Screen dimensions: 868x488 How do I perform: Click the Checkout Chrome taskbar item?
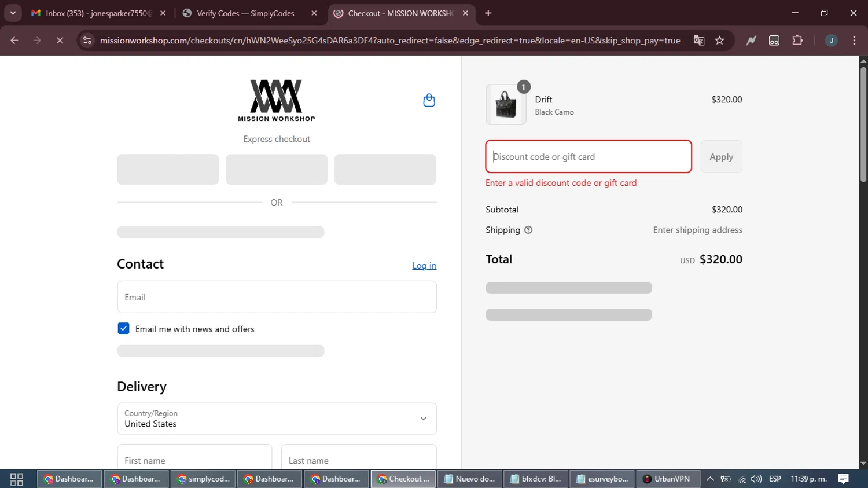[403, 479]
